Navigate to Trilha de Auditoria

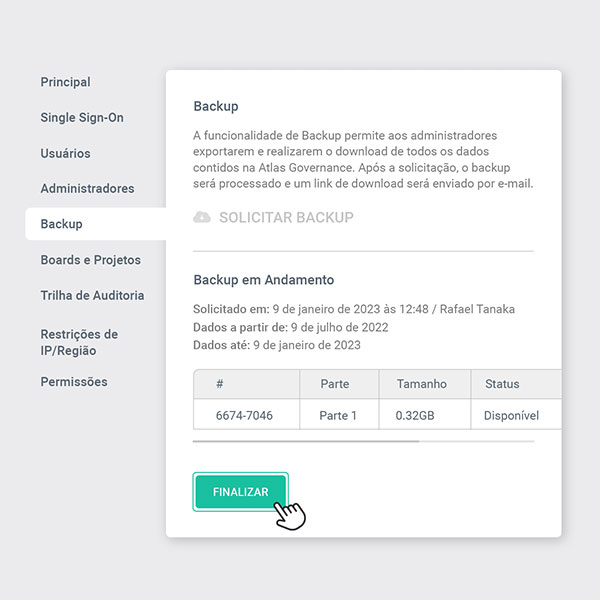pos(92,295)
